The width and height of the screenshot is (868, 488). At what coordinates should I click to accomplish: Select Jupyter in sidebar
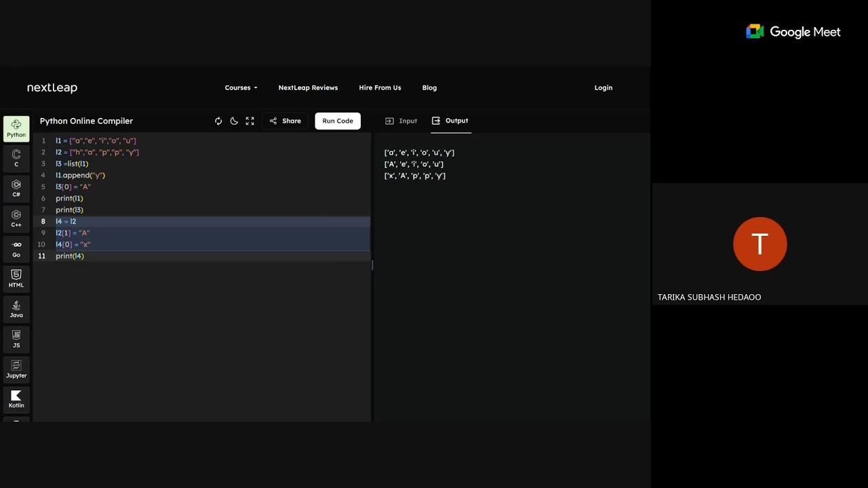click(16, 369)
